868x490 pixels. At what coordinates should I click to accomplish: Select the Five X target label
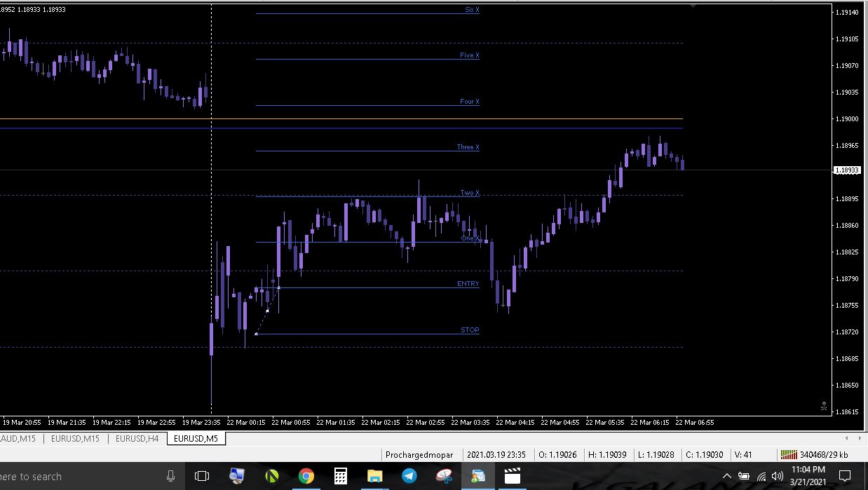coord(469,55)
